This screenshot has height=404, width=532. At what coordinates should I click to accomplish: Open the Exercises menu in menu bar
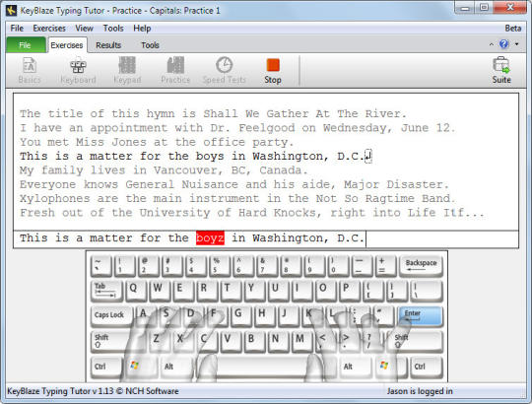point(49,29)
